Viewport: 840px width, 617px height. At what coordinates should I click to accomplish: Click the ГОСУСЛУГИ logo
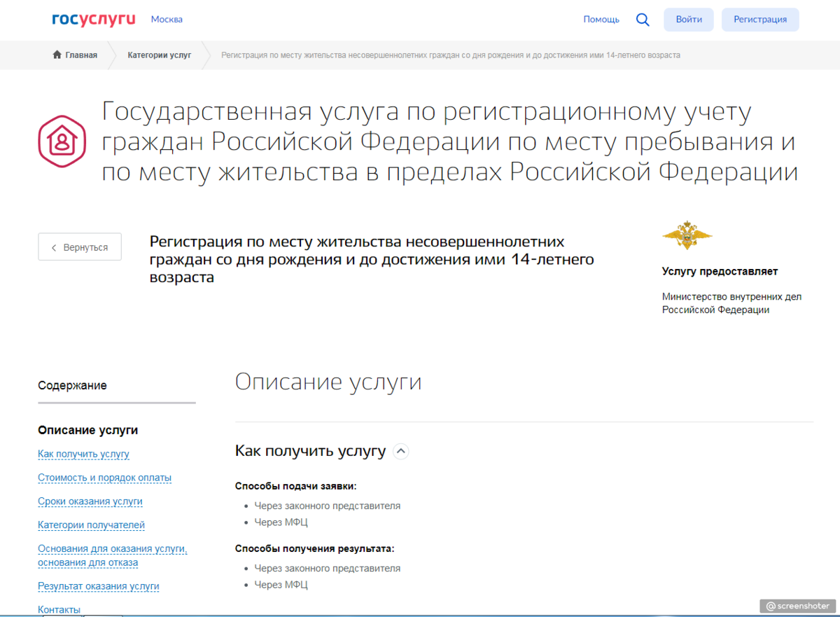(x=93, y=19)
